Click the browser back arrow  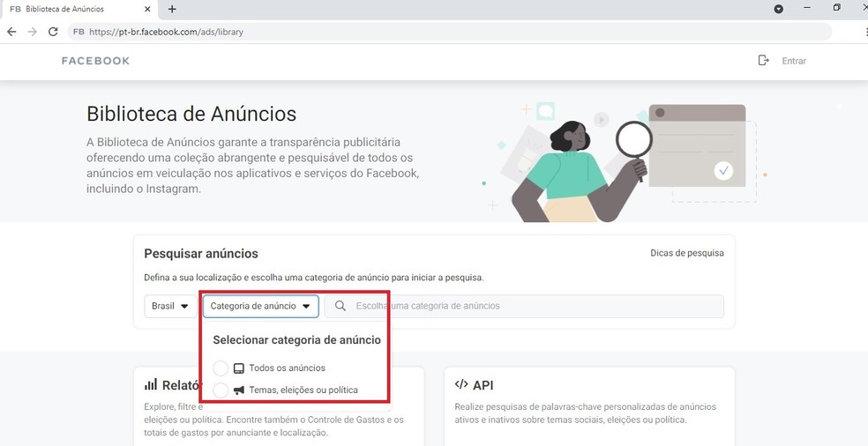pos(11,32)
